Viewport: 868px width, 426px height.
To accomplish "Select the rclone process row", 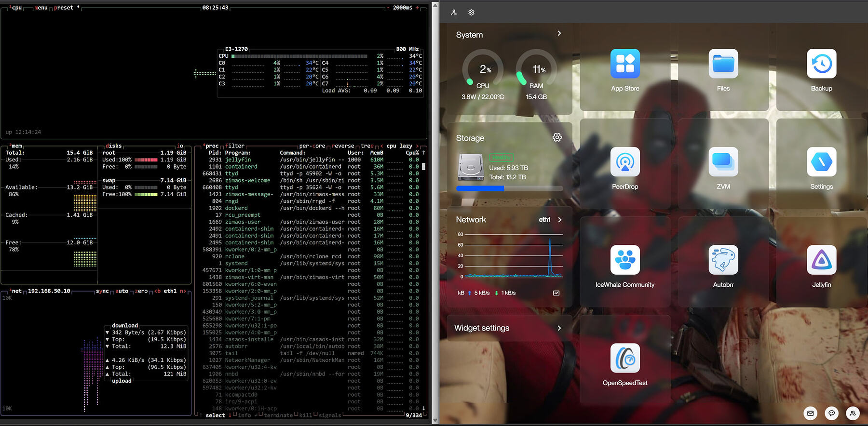I will 311,257.
